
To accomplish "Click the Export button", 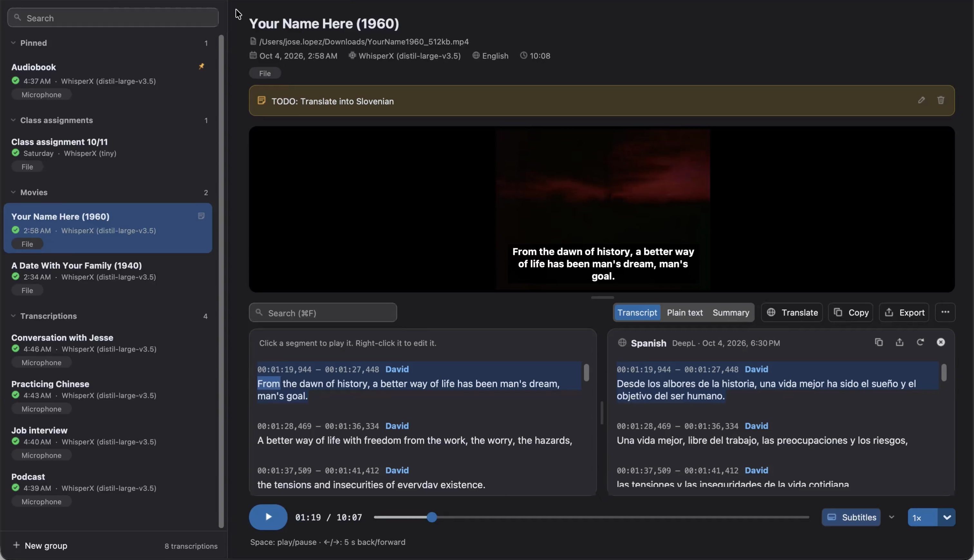I will [x=904, y=312].
